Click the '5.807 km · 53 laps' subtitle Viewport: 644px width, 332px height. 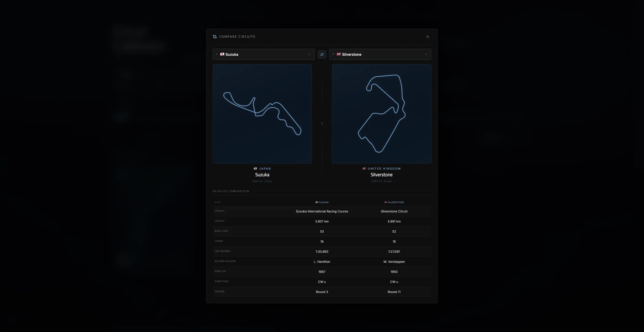point(262,181)
